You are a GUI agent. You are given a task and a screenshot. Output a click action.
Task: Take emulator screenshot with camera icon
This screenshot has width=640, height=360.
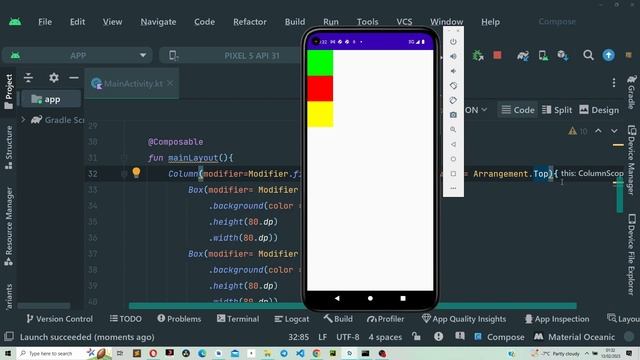click(453, 115)
